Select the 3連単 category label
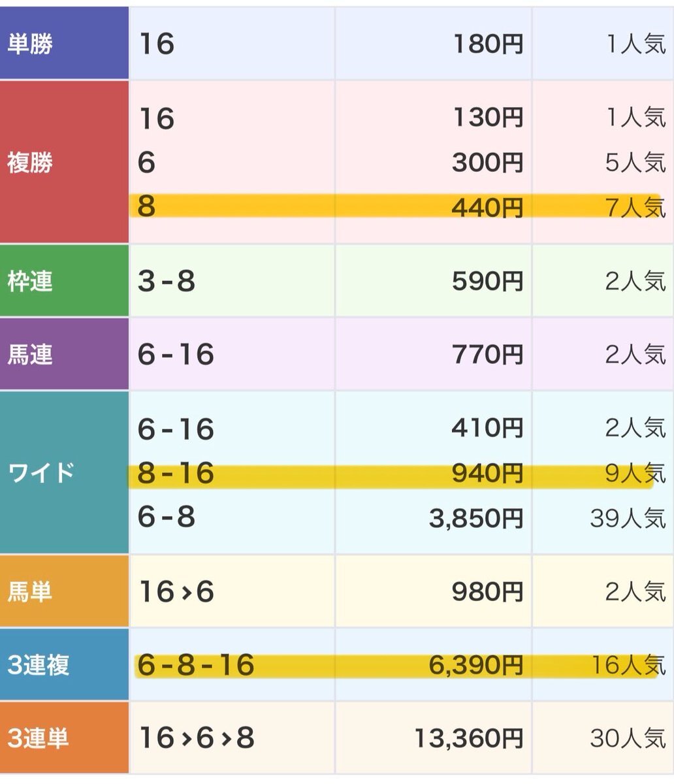 tap(38, 738)
